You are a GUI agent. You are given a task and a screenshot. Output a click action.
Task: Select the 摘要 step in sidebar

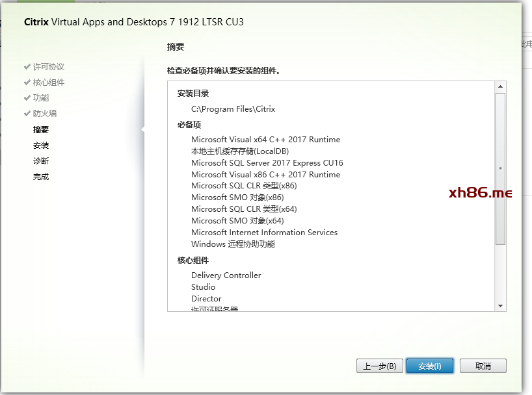pos(41,129)
